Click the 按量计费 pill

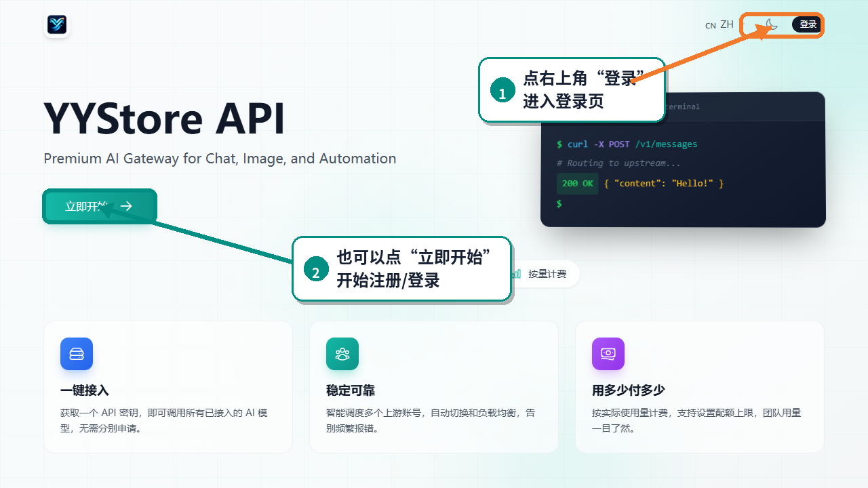click(546, 274)
